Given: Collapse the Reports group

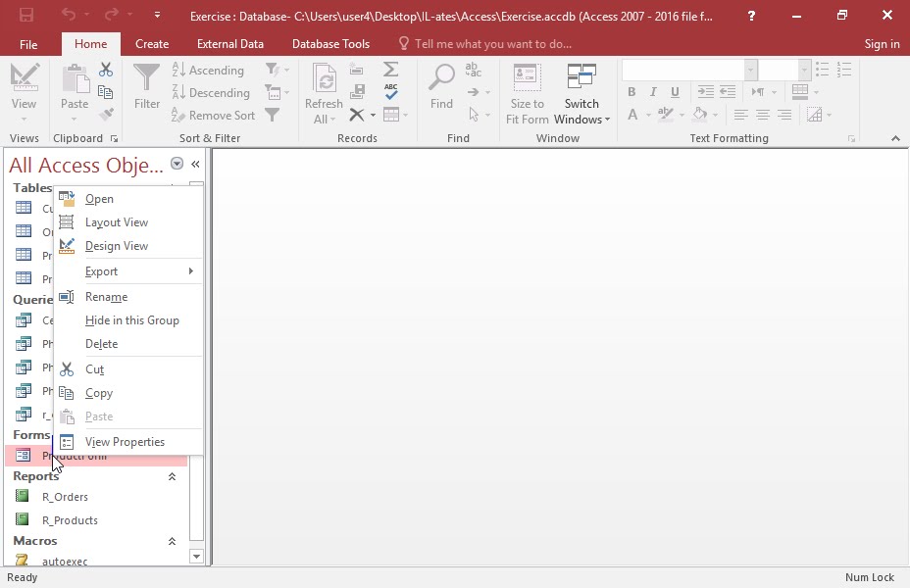Looking at the screenshot, I should tap(172, 476).
